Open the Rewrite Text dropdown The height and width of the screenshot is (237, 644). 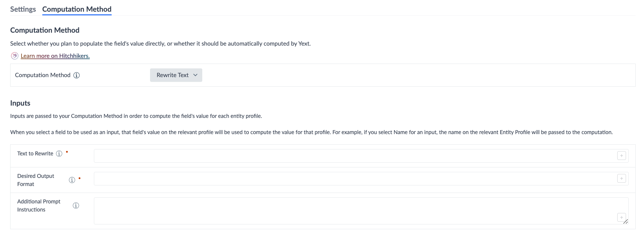pyautogui.click(x=176, y=75)
